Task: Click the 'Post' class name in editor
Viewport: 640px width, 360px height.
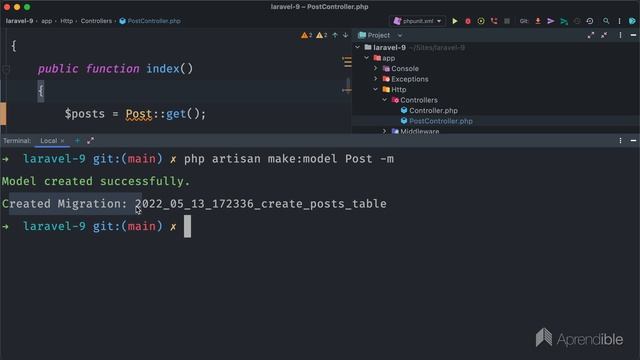Action: (139, 114)
